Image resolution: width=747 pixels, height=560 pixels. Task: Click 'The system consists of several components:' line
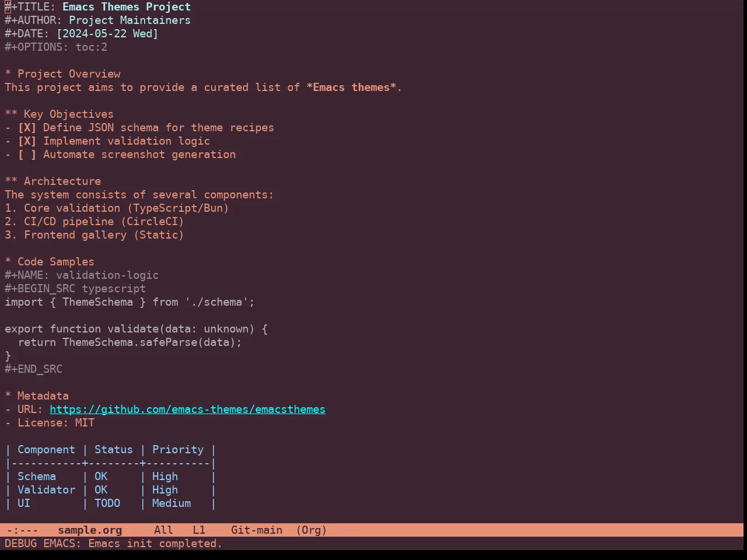point(139,195)
